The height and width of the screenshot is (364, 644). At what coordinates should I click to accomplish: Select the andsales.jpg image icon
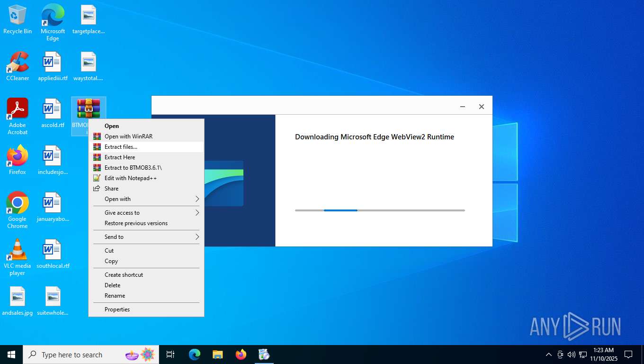pos(18,301)
